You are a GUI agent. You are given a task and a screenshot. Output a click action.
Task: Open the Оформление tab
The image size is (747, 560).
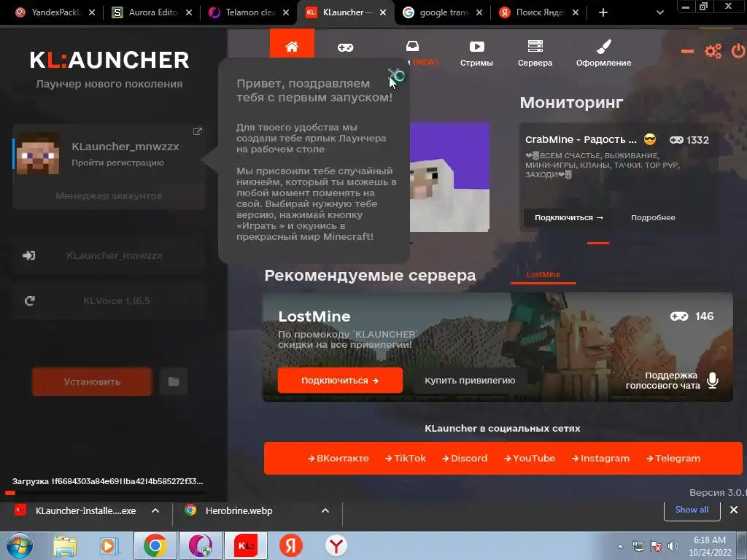point(603,52)
